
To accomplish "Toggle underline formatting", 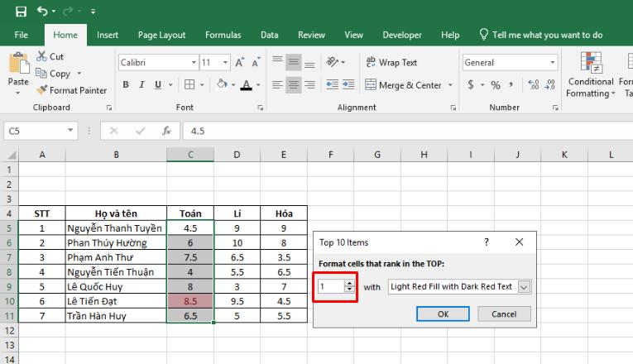I will pos(158,84).
